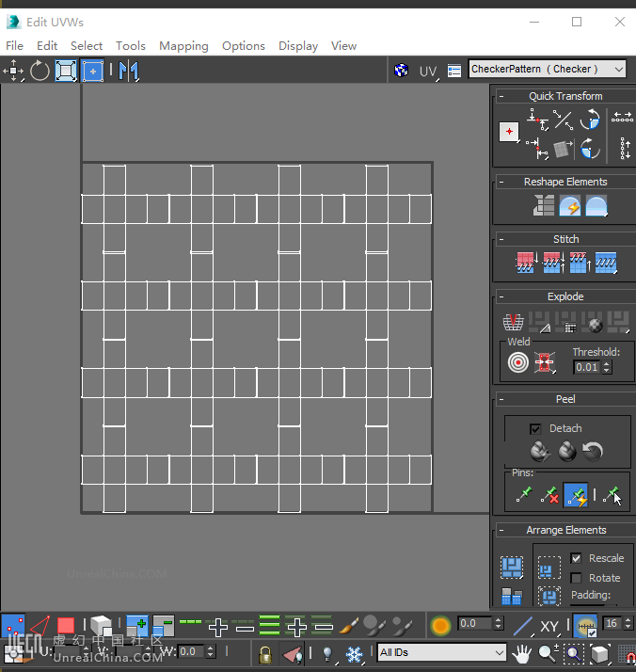The height and width of the screenshot is (672, 636).
Task: Toggle the checker tile display icon beside UV
Action: (x=402, y=70)
